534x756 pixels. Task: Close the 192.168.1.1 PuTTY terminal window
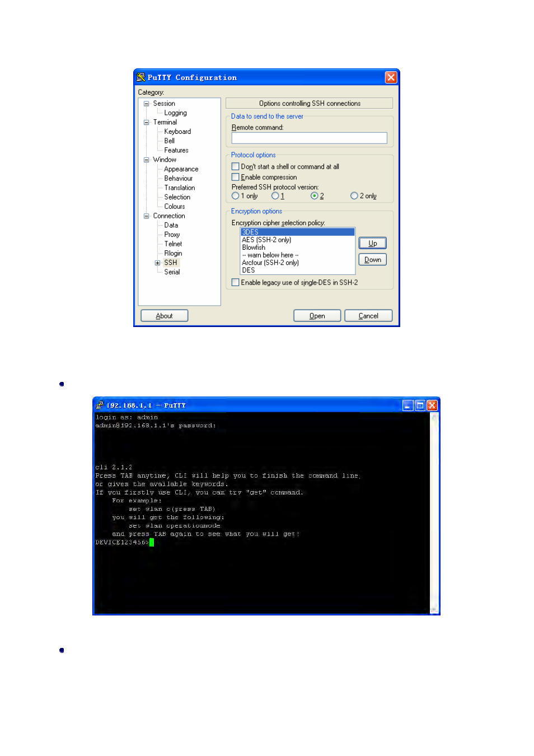(432, 405)
